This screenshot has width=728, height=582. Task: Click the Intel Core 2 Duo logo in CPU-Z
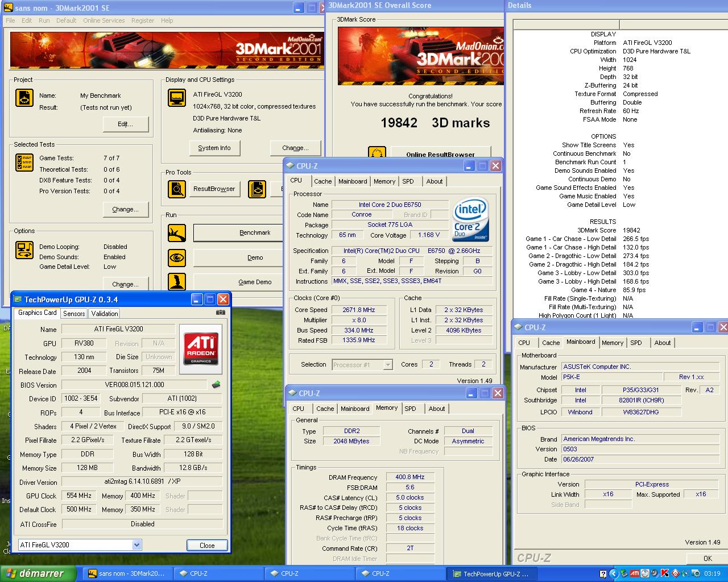[470, 219]
